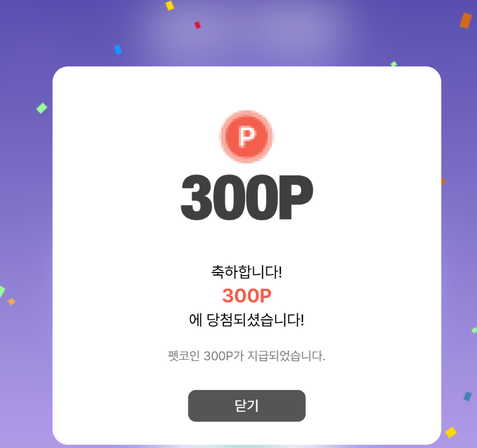Close the popup with the 닫기 button
The image size is (477, 448).
point(247,406)
